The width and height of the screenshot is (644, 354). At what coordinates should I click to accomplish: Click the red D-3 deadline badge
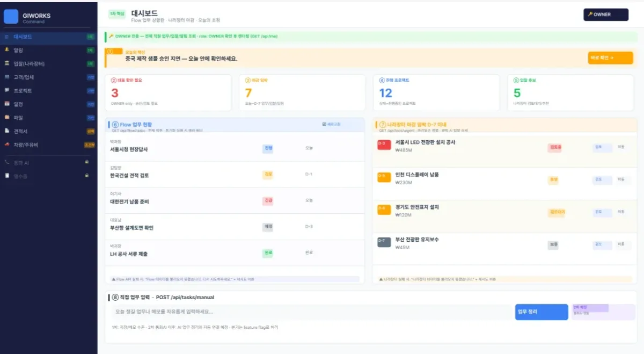coord(384,145)
